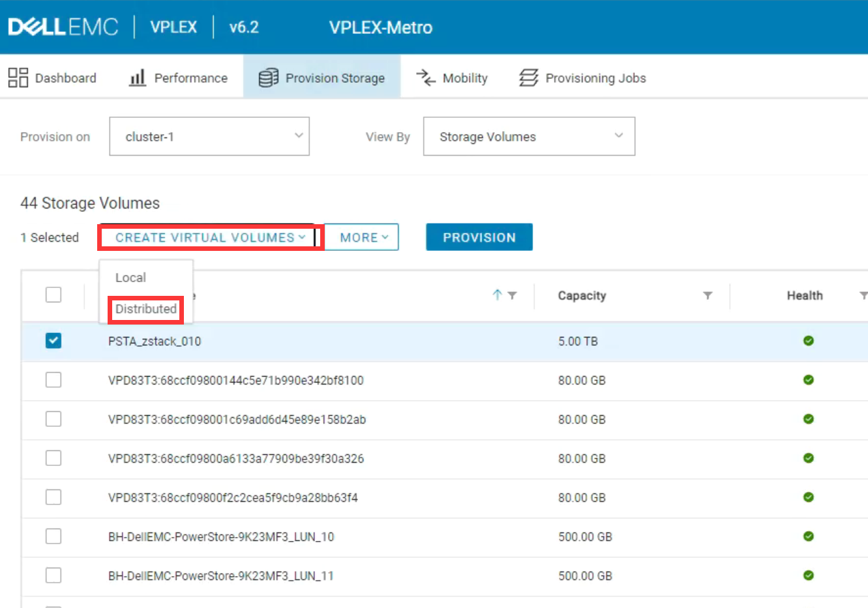Click the name column sort arrow
This screenshot has width=868, height=608.
[x=497, y=295]
